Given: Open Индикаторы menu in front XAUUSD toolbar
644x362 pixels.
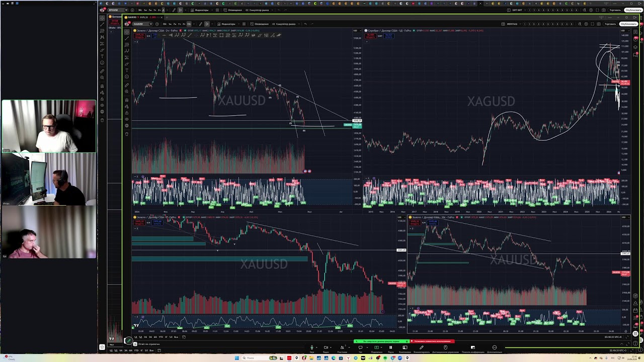Looking at the screenshot, I should (226, 24).
